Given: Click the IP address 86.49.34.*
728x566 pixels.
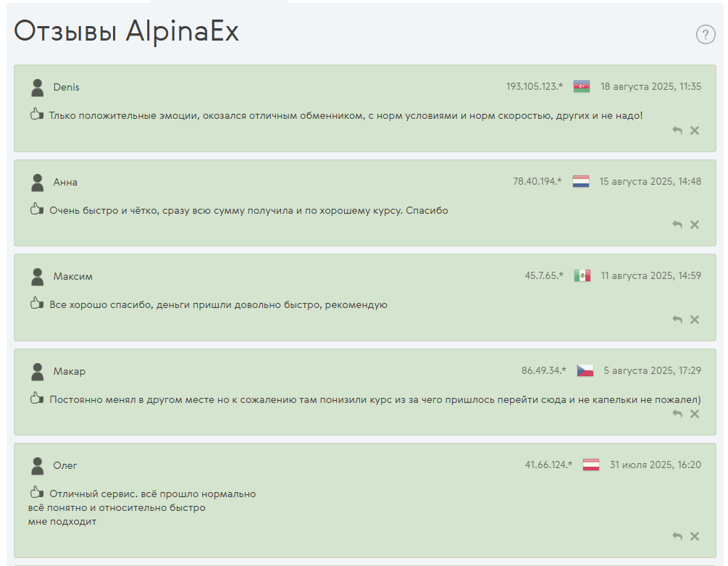Looking at the screenshot, I should coord(544,370).
